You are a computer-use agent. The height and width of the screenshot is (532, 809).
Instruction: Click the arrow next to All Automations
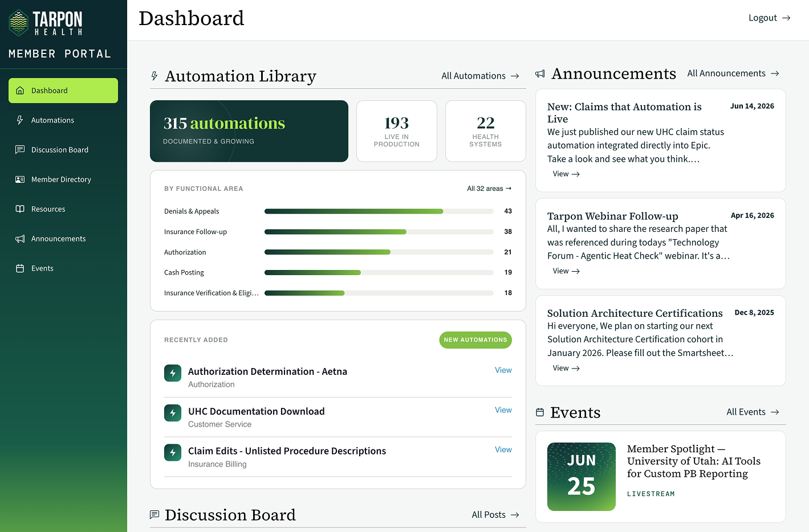(515, 76)
